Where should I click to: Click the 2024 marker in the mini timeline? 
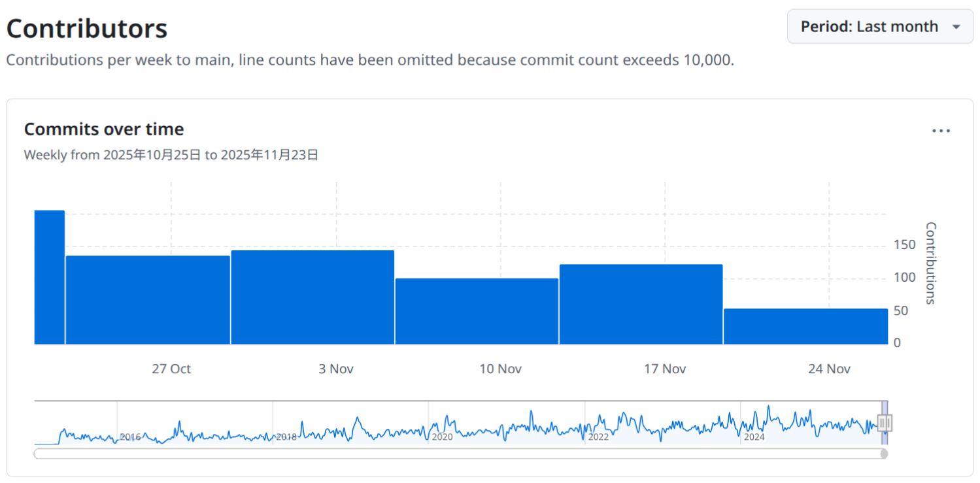pos(753,437)
